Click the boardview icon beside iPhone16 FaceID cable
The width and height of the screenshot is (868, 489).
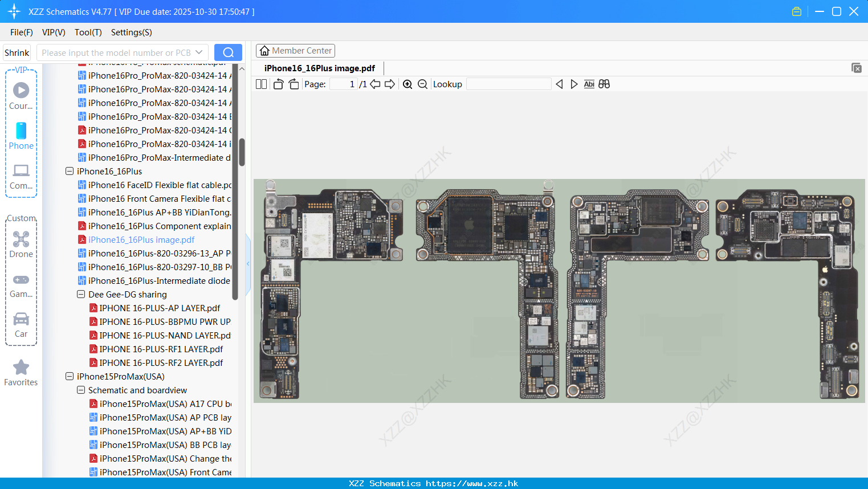pyautogui.click(x=82, y=185)
